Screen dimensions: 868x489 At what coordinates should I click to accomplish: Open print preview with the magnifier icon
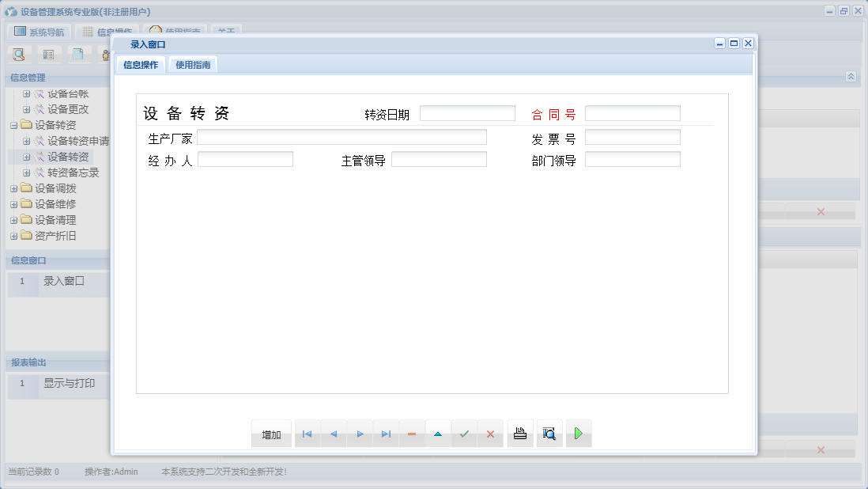click(x=549, y=434)
